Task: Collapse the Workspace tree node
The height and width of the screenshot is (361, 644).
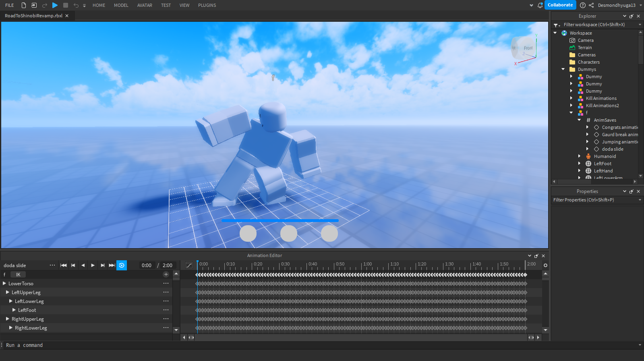Action: click(555, 33)
